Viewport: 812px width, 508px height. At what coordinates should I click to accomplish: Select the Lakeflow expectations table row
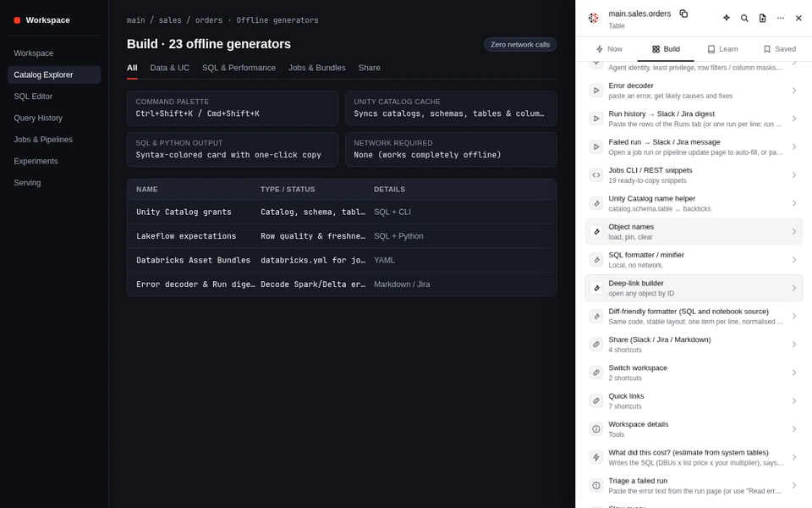click(342, 236)
